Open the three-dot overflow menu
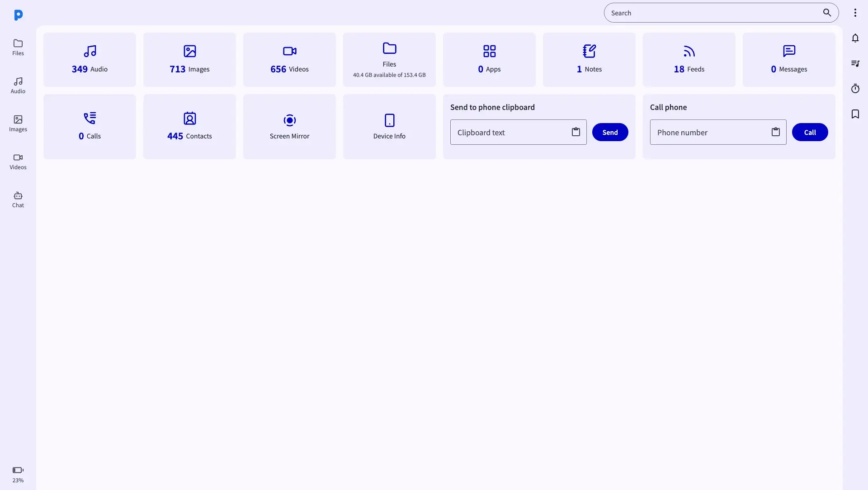 855,12
